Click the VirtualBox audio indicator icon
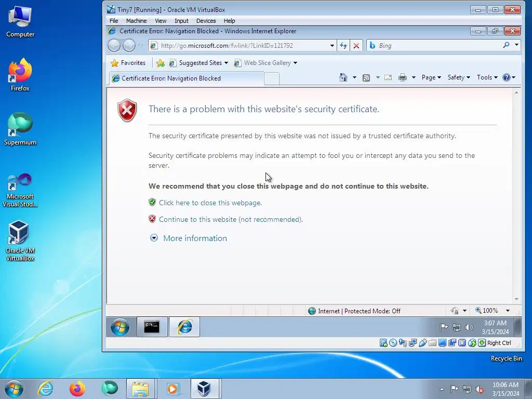Image resolution: width=532 pixels, height=399 pixels. 403,343
